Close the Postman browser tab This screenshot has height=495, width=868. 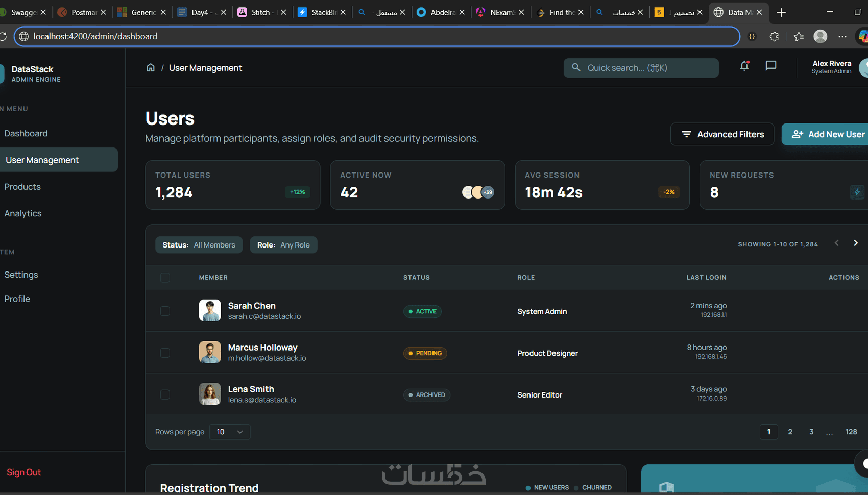tap(103, 12)
